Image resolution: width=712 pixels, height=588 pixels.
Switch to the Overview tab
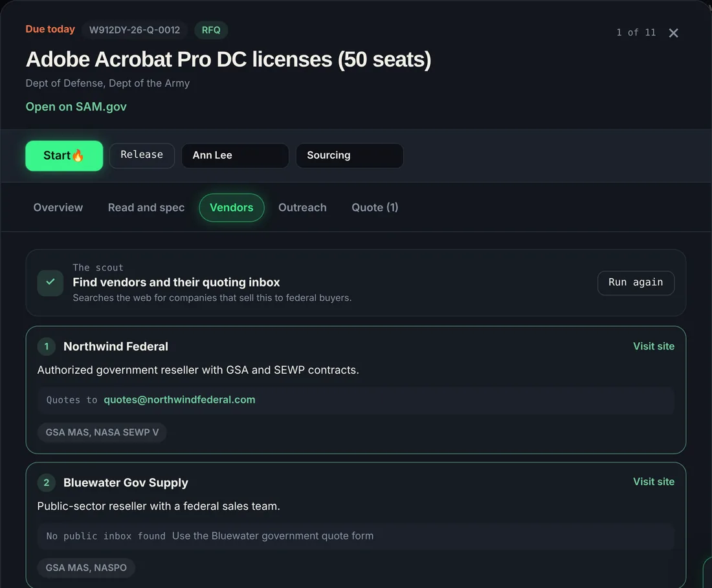pyautogui.click(x=58, y=208)
